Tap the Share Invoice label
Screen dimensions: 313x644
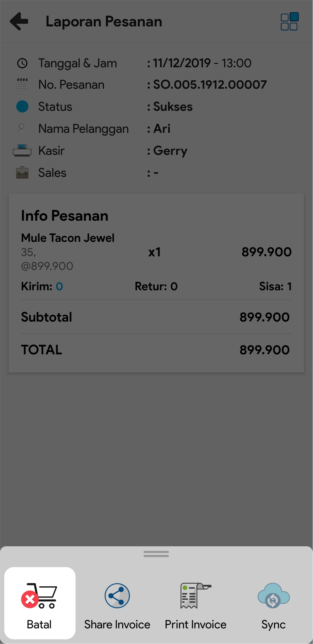tap(117, 625)
